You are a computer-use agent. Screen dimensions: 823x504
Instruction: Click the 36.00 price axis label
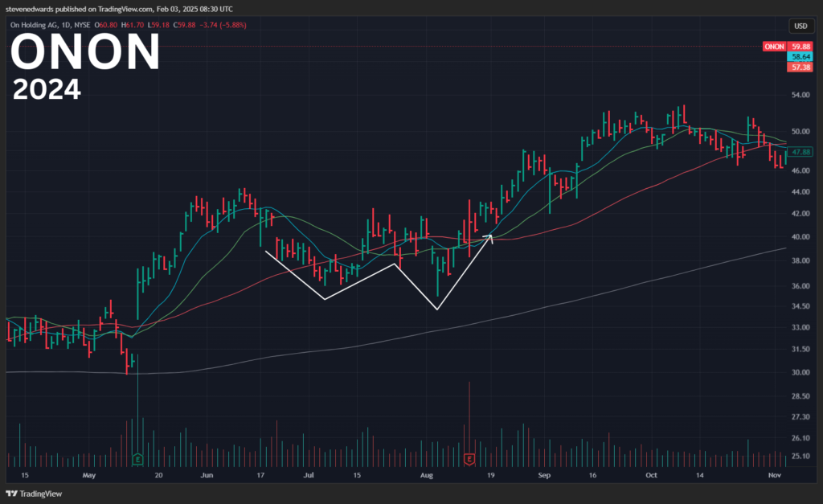pyautogui.click(x=800, y=286)
